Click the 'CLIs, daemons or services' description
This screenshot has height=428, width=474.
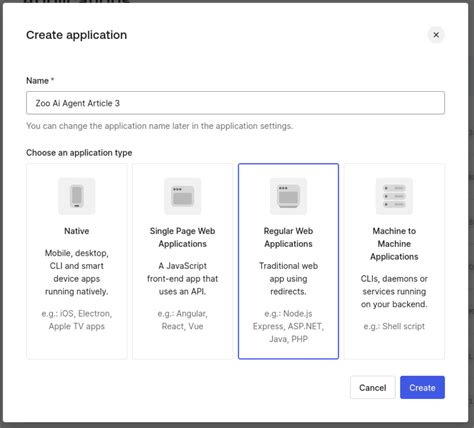(394, 291)
